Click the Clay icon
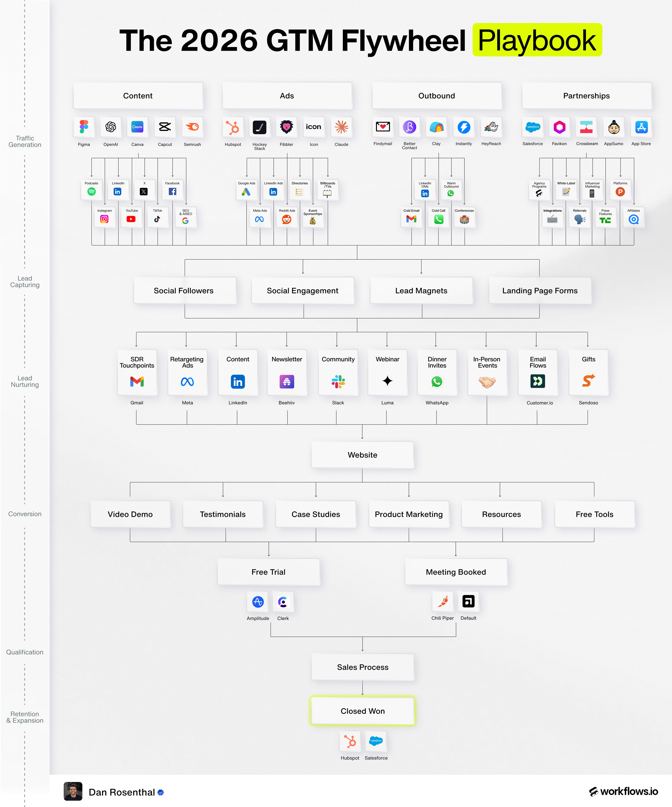 tap(437, 127)
